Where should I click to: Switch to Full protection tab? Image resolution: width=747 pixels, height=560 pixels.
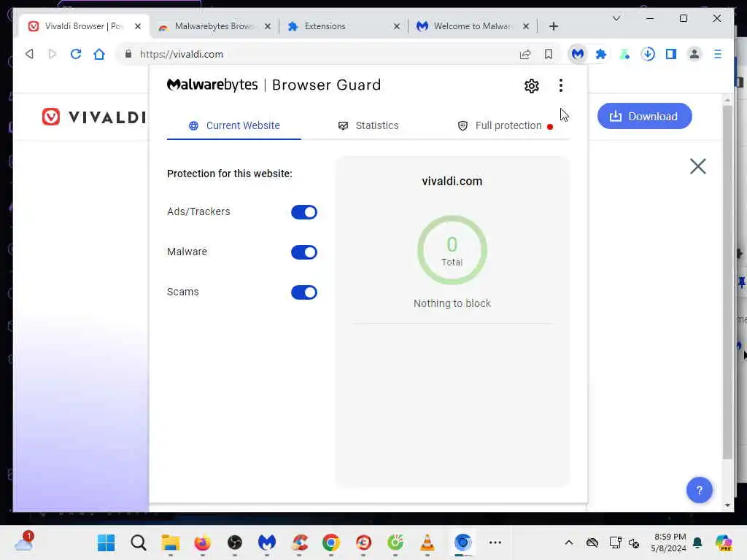[505, 125]
